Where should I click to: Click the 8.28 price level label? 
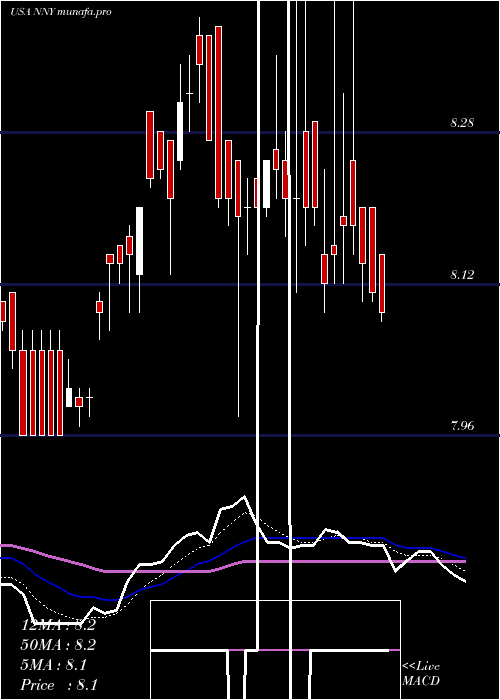[x=462, y=123]
